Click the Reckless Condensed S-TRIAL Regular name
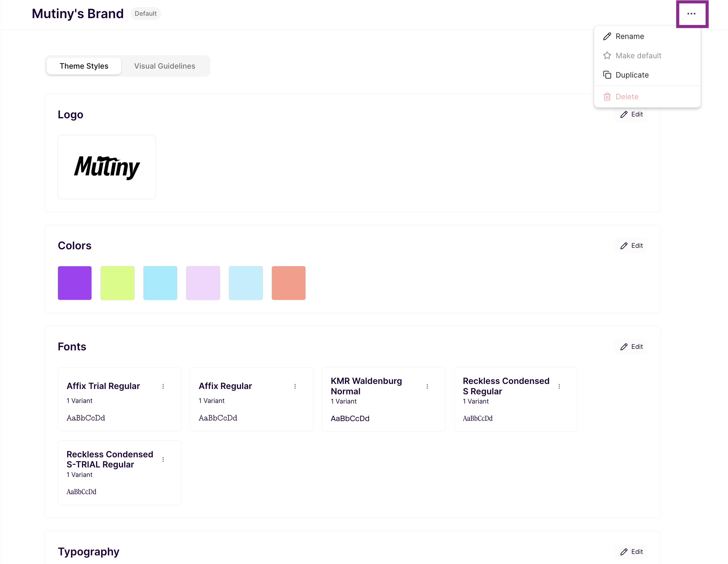728x564 pixels. (x=110, y=459)
